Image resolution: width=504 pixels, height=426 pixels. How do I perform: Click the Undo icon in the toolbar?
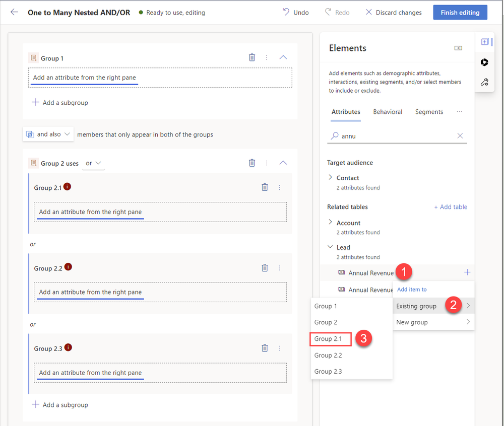[x=285, y=12]
